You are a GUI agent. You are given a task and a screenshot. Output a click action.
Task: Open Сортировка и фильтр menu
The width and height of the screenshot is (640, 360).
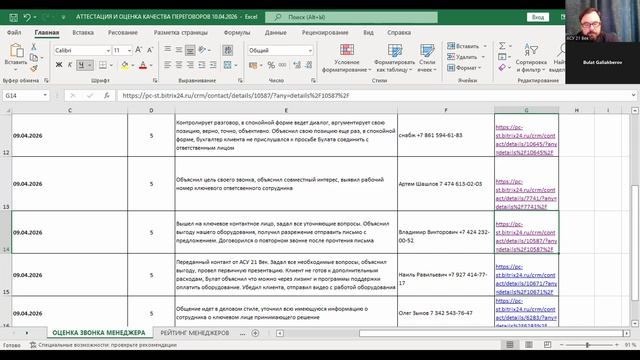531,58
